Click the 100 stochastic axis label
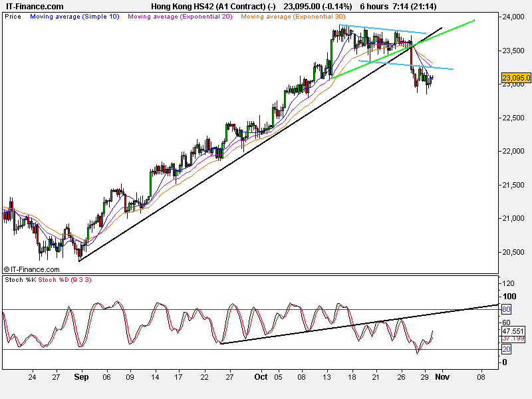Viewport: 532px width, 399px height. [x=509, y=297]
